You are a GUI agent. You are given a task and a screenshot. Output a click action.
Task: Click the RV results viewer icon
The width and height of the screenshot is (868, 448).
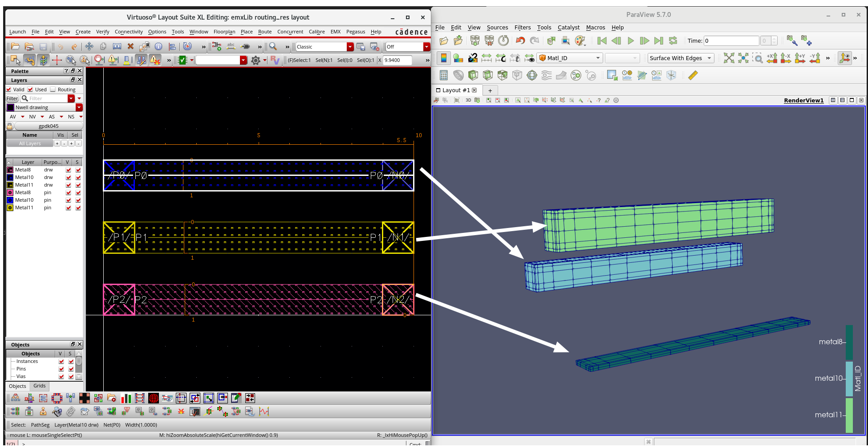click(x=275, y=60)
